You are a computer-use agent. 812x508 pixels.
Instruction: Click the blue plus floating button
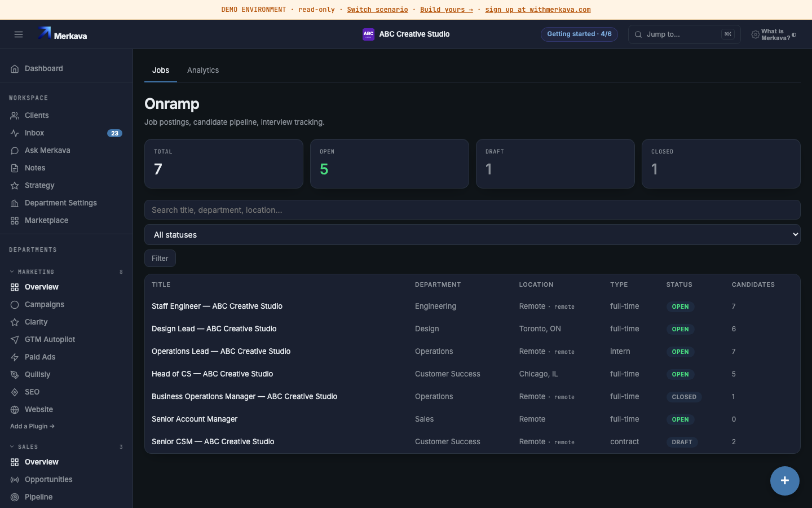click(x=785, y=481)
